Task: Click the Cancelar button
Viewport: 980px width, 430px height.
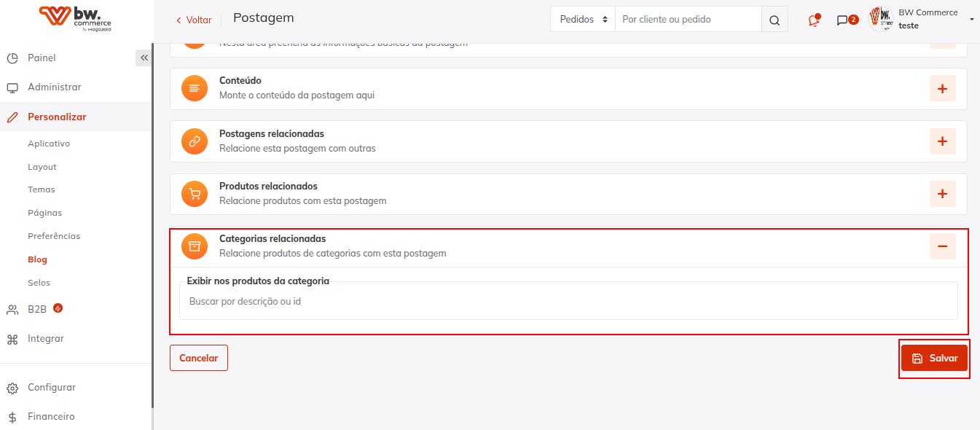Action: (x=199, y=358)
